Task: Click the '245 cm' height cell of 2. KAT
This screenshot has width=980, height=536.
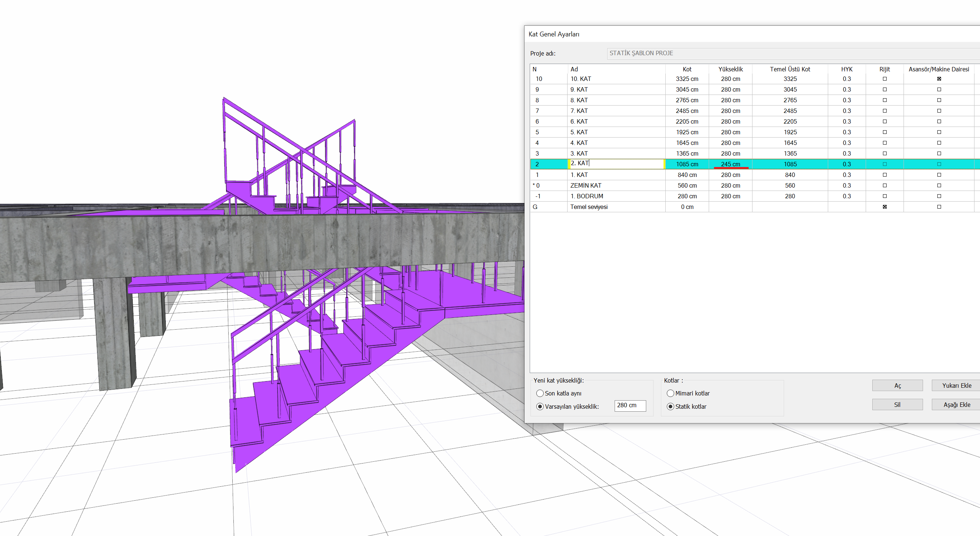Action: point(730,164)
